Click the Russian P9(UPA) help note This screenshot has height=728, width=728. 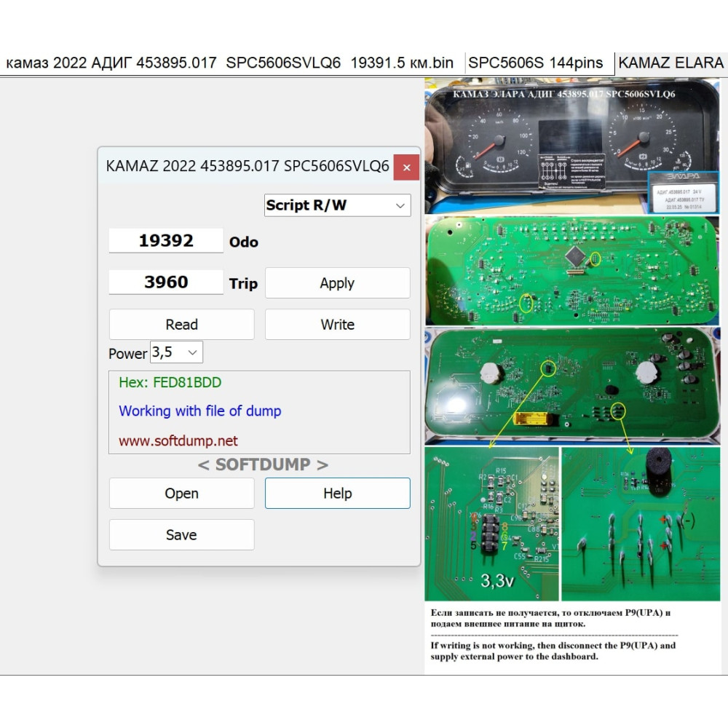(x=550, y=618)
